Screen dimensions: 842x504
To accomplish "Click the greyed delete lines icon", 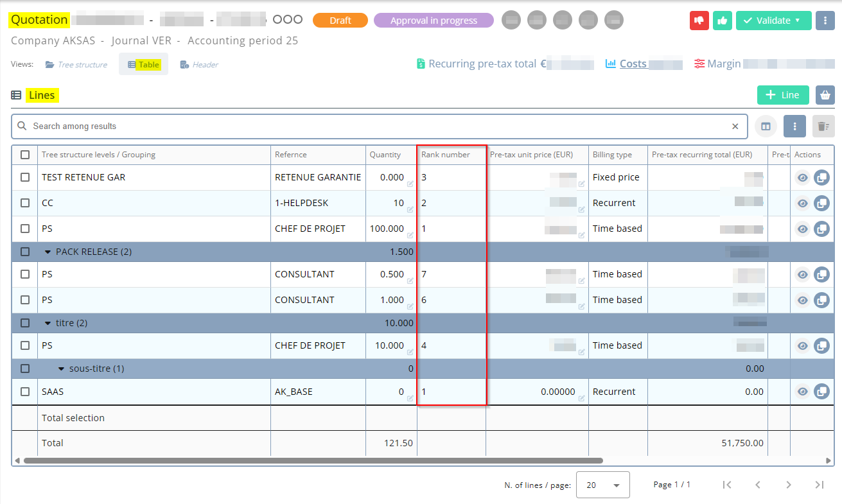I will coord(823,126).
